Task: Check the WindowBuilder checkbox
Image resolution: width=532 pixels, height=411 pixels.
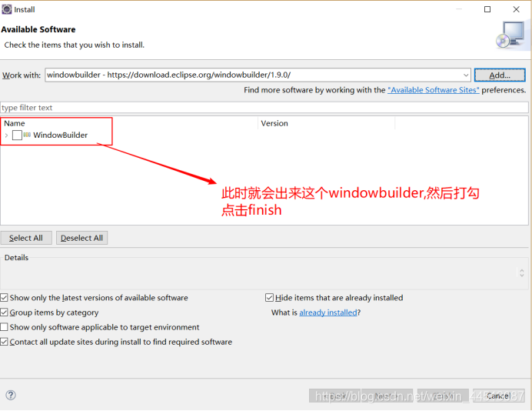Action: [17, 135]
